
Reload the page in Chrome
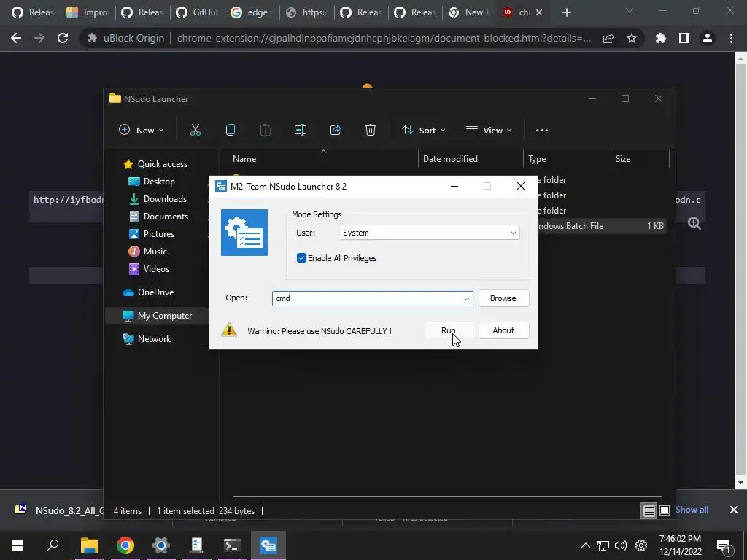tap(63, 38)
